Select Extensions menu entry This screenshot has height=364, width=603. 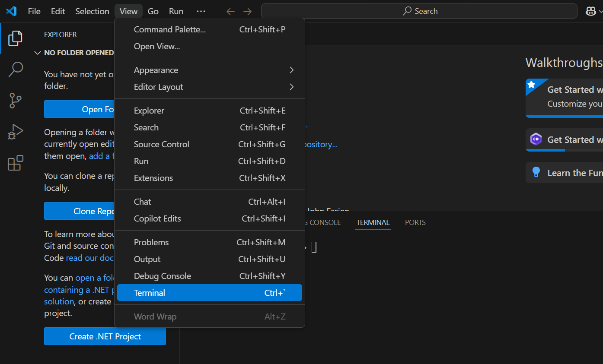[210, 178]
